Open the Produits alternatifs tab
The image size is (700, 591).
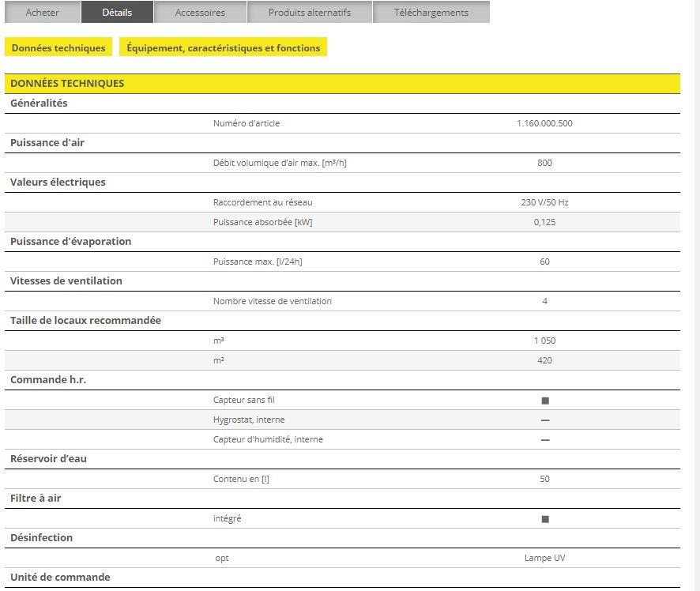click(309, 13)
